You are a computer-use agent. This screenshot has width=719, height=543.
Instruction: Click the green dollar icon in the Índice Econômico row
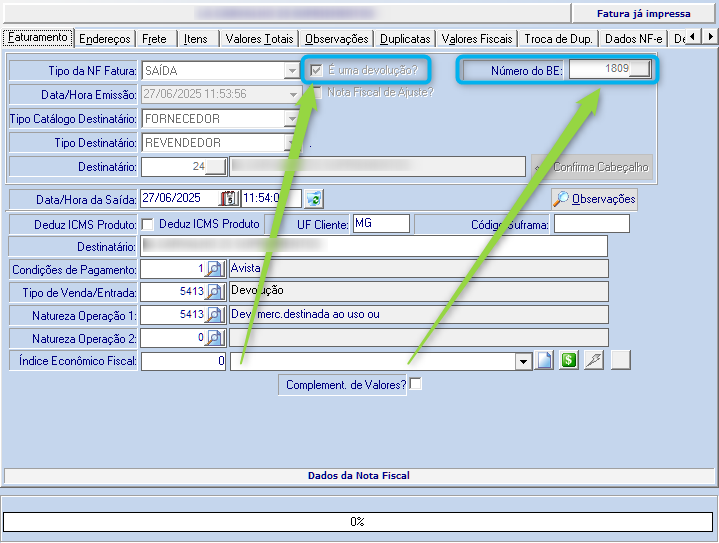tap(569, 361)
